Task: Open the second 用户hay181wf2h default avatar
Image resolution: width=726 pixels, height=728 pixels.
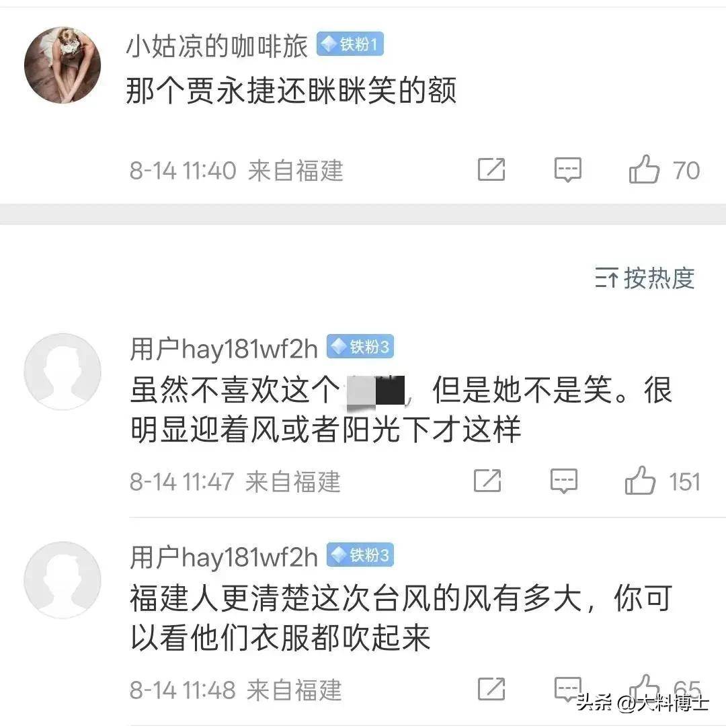Action: pyautogui.click(x=63, y=580)
